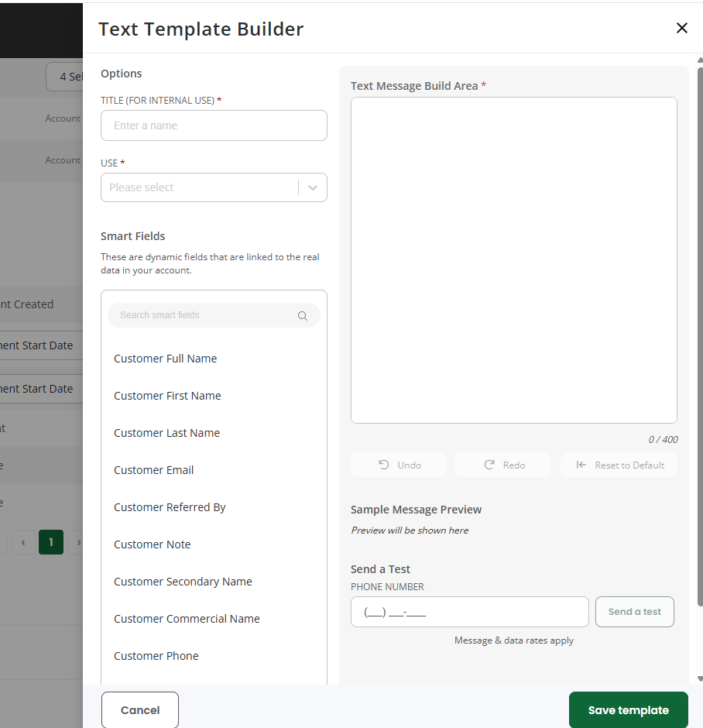Image resolution: width=703 pixels, height=728 pixels.
Task: Click the Send a test button
Action: pos(634,612)
